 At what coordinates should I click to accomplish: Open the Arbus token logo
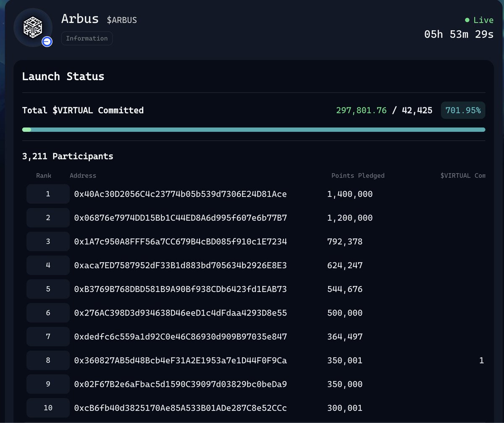(x=33, y=27)
